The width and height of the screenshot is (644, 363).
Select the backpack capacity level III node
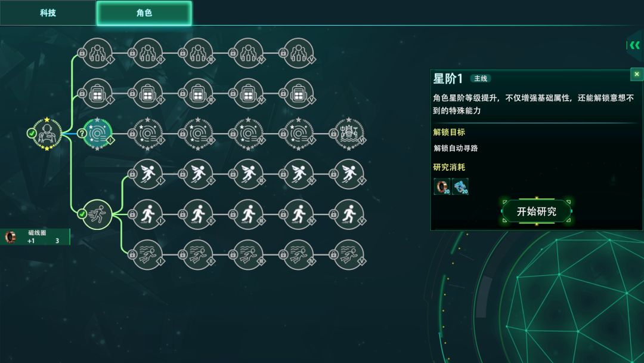click(198, 94)
